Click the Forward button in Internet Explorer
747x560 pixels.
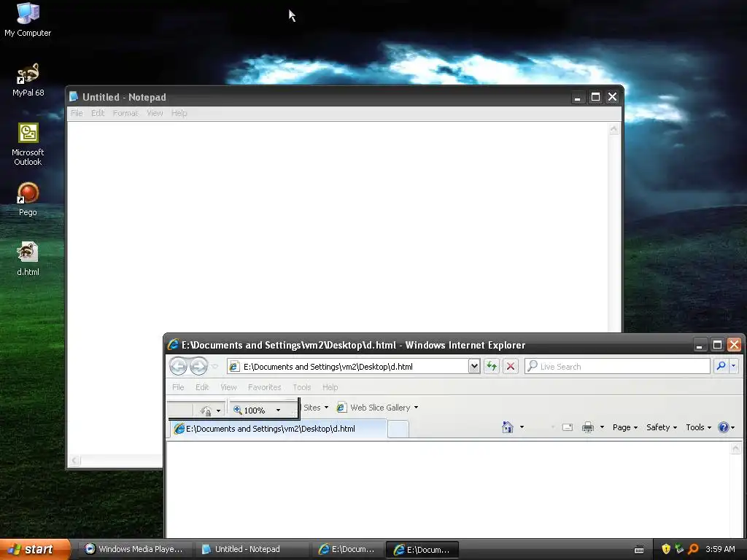pos(198,366)
